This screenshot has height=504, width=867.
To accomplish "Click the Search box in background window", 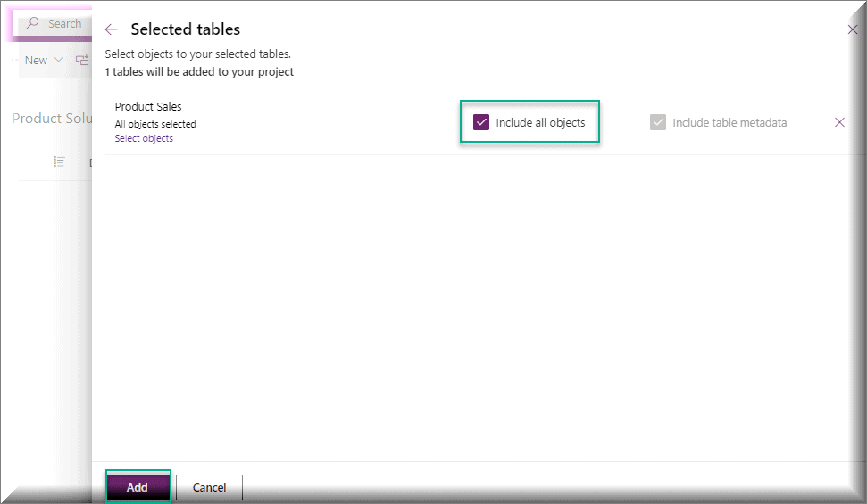I will [x=54, y=24].
